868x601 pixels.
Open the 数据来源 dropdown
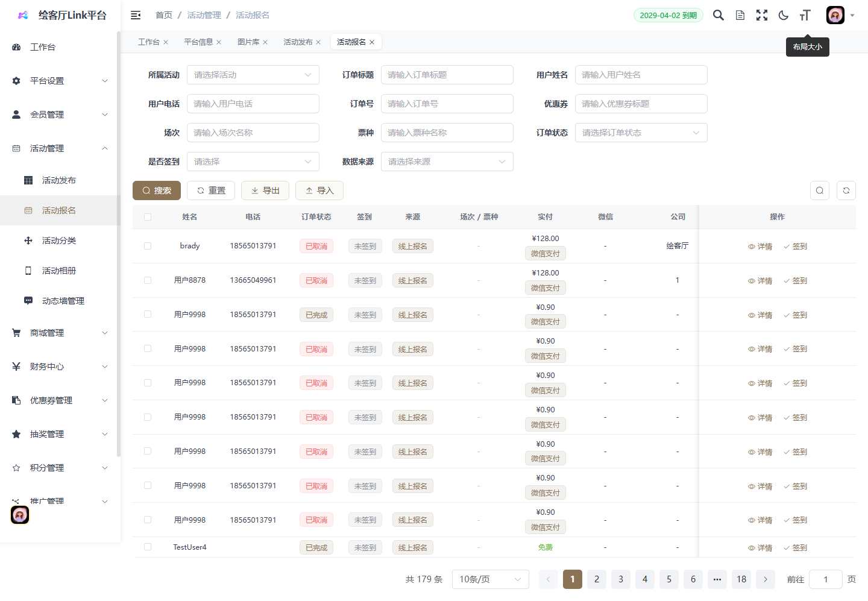pos(447,162)
